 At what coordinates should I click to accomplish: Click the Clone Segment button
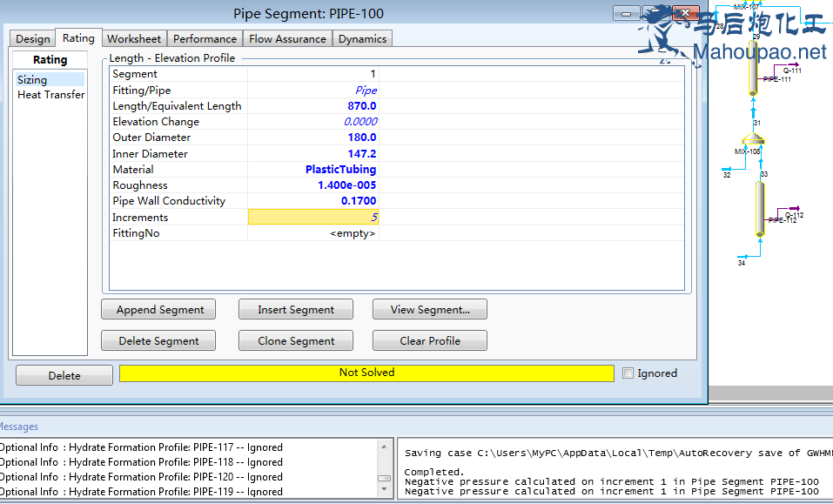coord(296,341)
